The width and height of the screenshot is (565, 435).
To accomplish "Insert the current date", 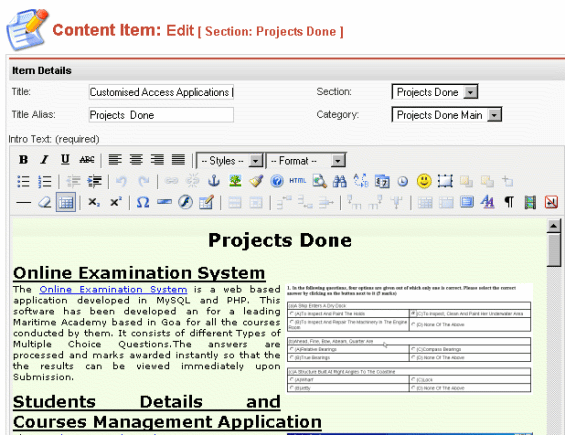I will pyautogui.click(x=382, y=181).
